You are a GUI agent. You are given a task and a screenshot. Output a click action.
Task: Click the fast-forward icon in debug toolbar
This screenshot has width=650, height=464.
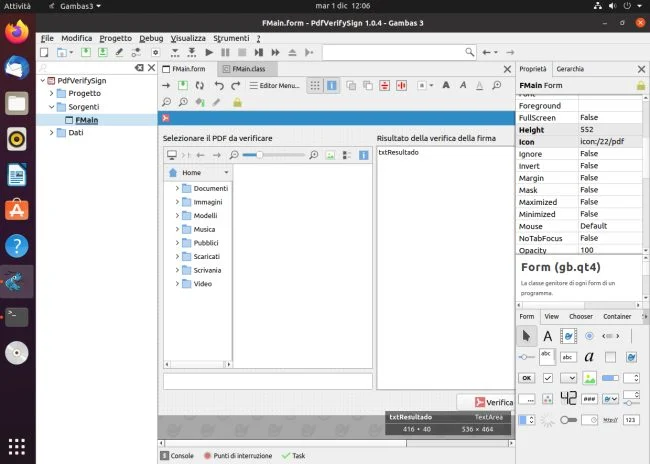coord(275,52)
